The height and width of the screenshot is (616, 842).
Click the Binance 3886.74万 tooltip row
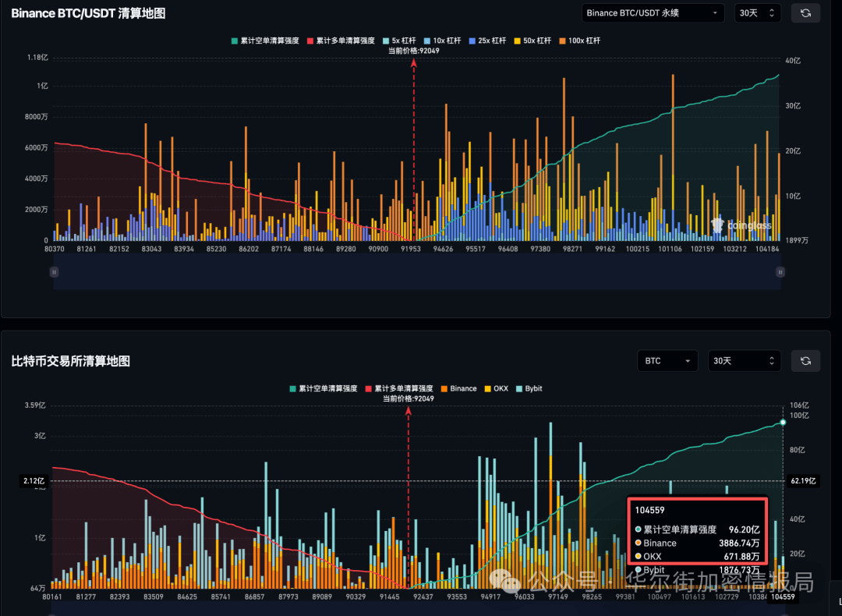(697, 543)
